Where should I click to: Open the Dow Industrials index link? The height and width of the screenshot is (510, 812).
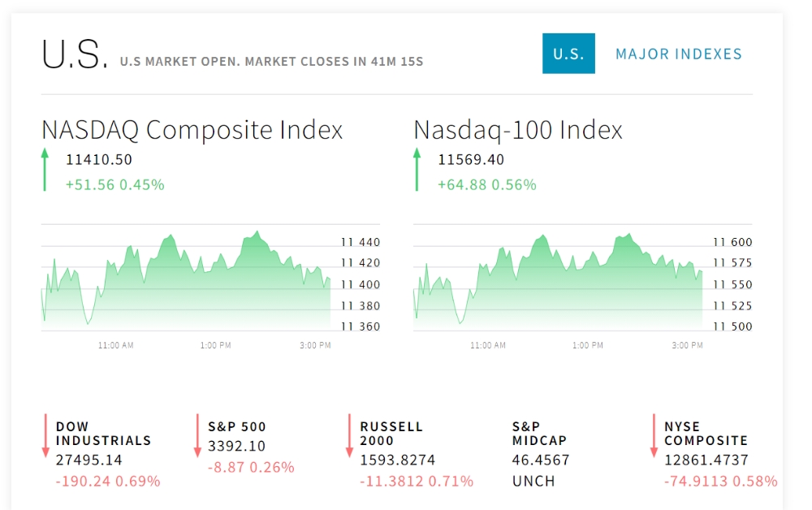[104, 434]
